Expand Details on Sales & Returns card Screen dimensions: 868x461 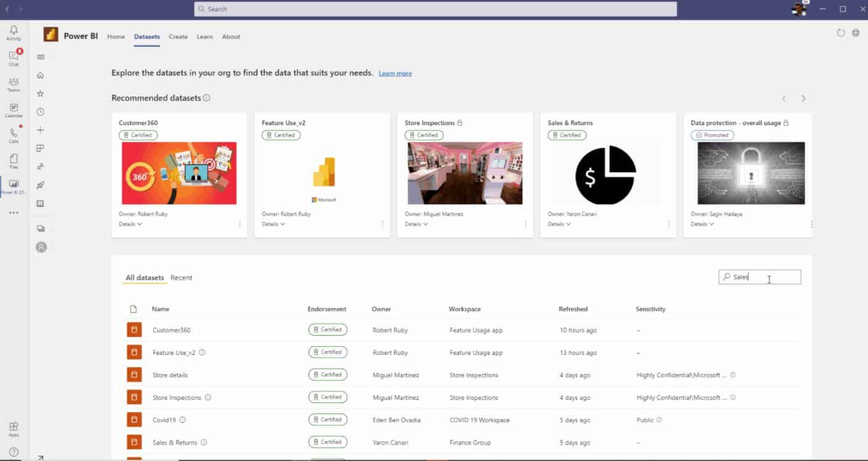click(x=560, y=224)
